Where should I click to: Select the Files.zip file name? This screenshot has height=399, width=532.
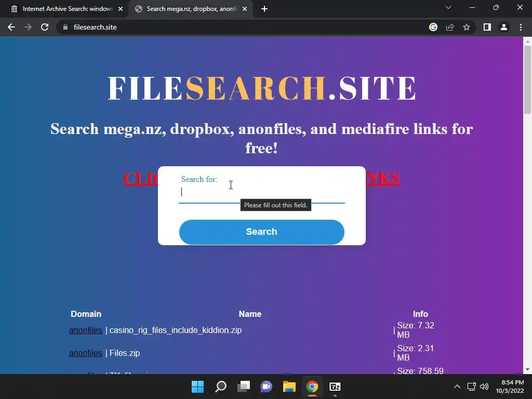click(125, 353)
